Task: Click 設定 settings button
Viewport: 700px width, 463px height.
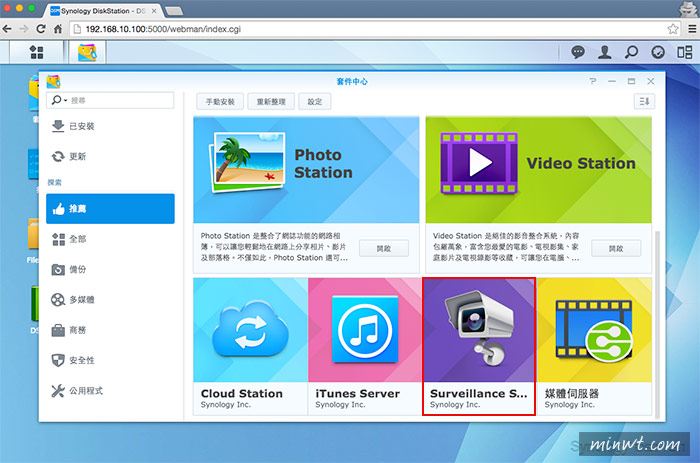Action: [315, 101]
